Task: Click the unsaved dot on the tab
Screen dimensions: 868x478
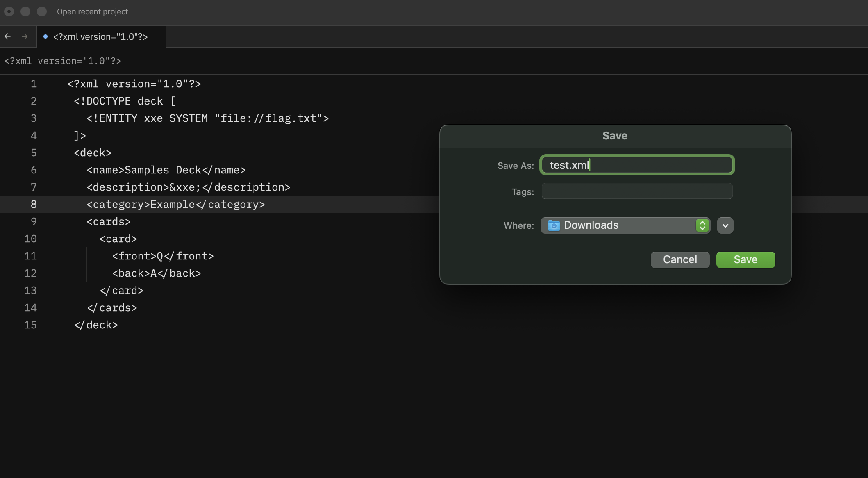Action: click(45, 36)
